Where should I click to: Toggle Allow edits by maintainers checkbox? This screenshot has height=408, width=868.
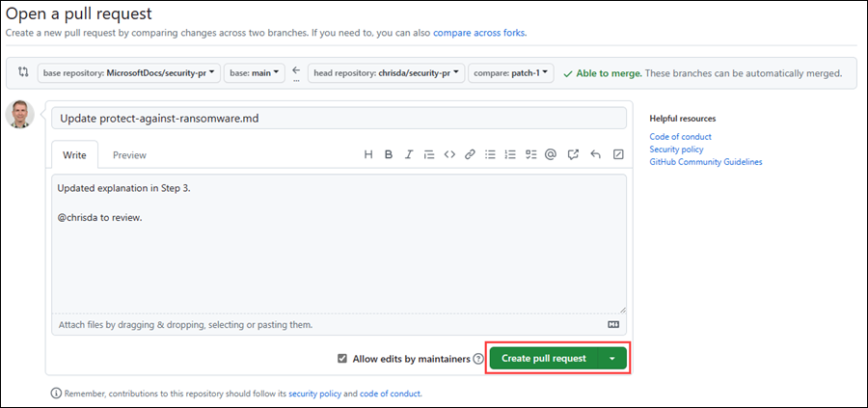(x=342, y=359)
